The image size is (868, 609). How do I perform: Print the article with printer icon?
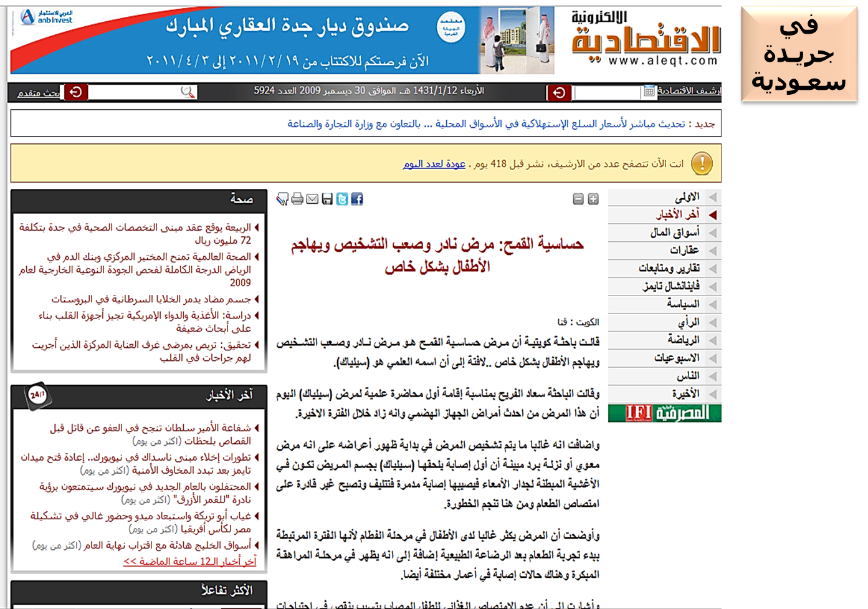pos(297,199)
